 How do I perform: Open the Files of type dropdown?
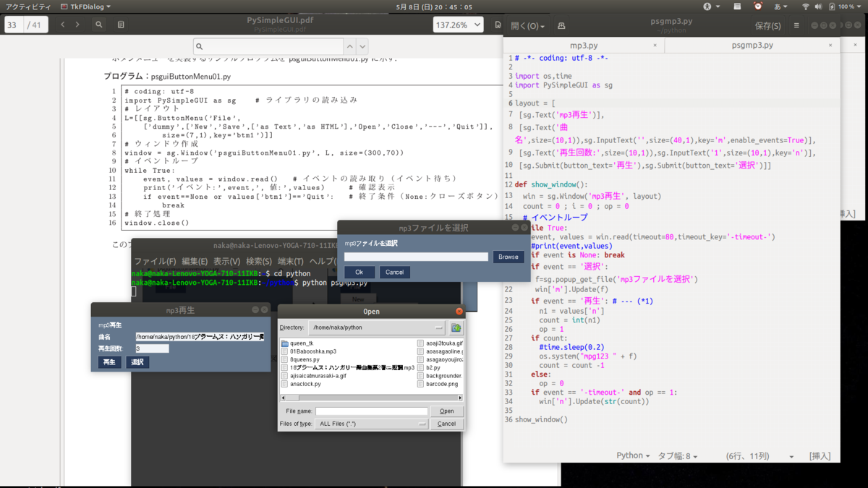click(371, 424)
